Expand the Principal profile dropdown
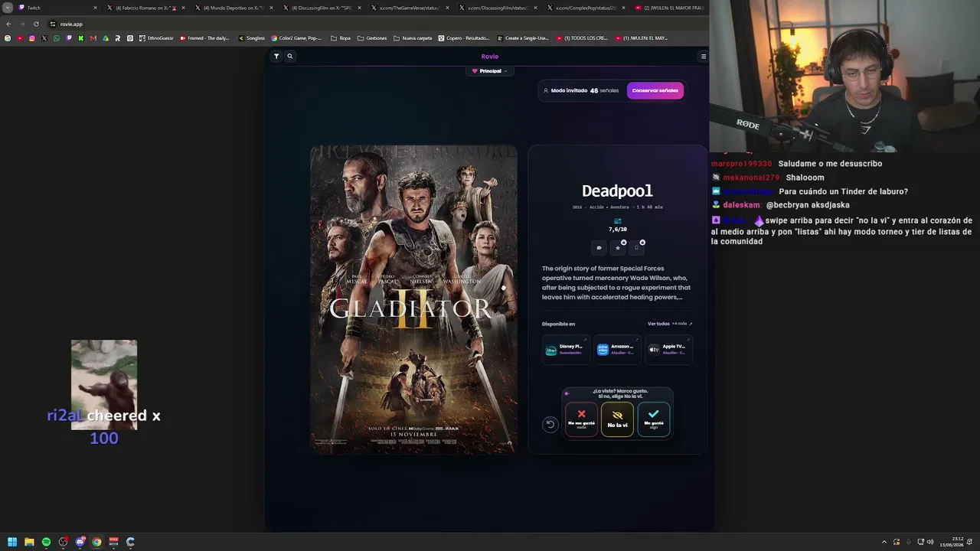Screen dimensions: 980x551 [x=489, y=71]
